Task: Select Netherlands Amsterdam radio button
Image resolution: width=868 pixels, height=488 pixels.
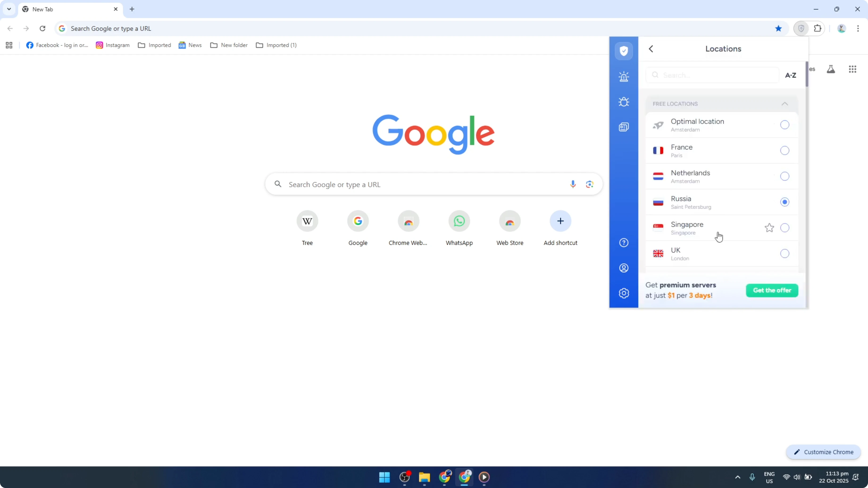Action: tap(785, 177)
